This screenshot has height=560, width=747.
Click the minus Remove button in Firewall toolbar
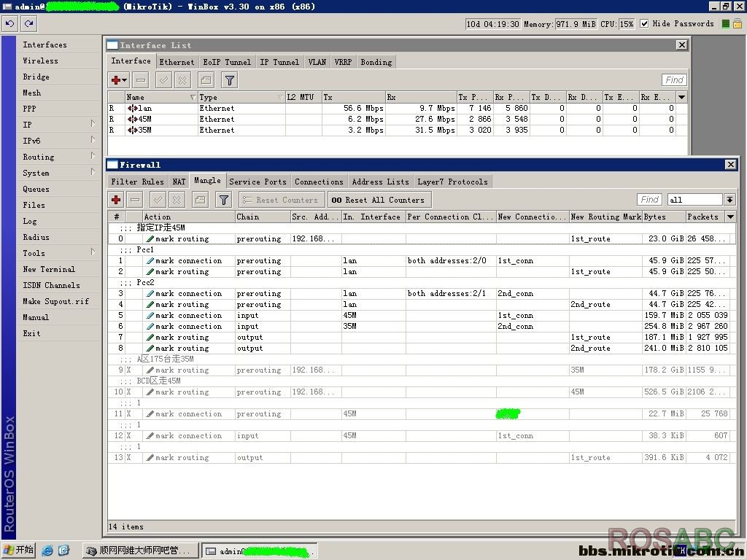pos(135,200)
